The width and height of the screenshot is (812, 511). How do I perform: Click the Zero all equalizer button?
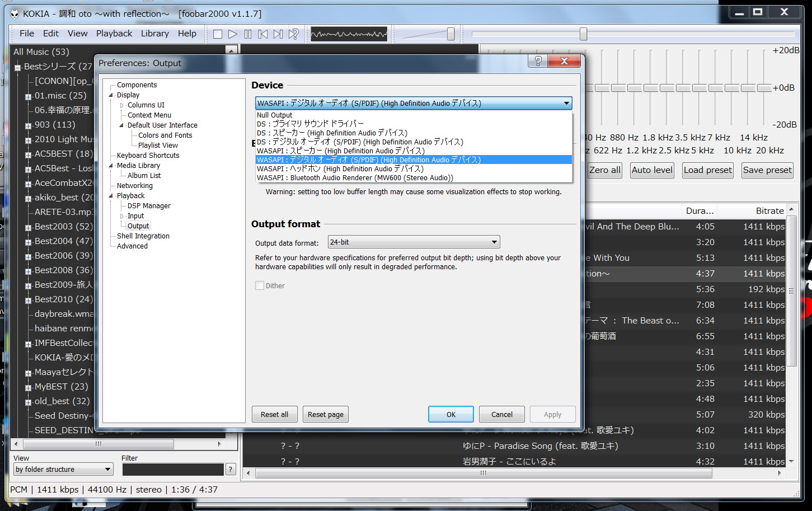[604, 170]
